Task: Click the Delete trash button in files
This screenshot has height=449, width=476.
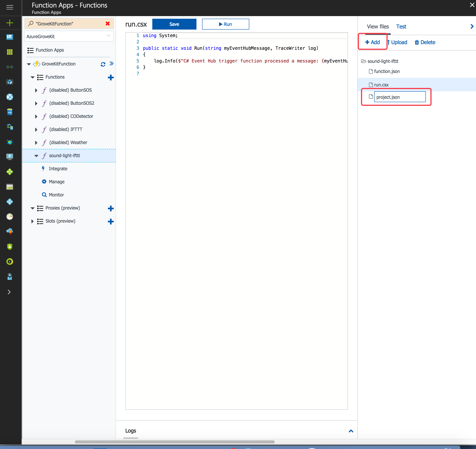Action: 425,42
